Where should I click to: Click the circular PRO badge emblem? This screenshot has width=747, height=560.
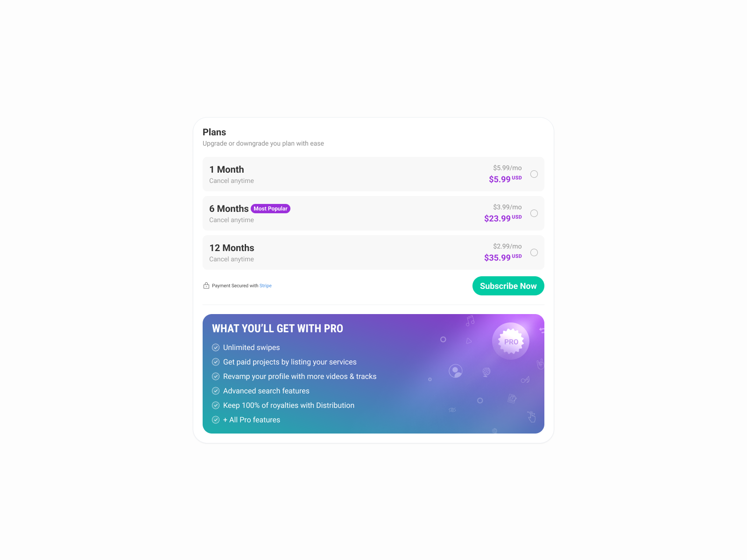511,341
